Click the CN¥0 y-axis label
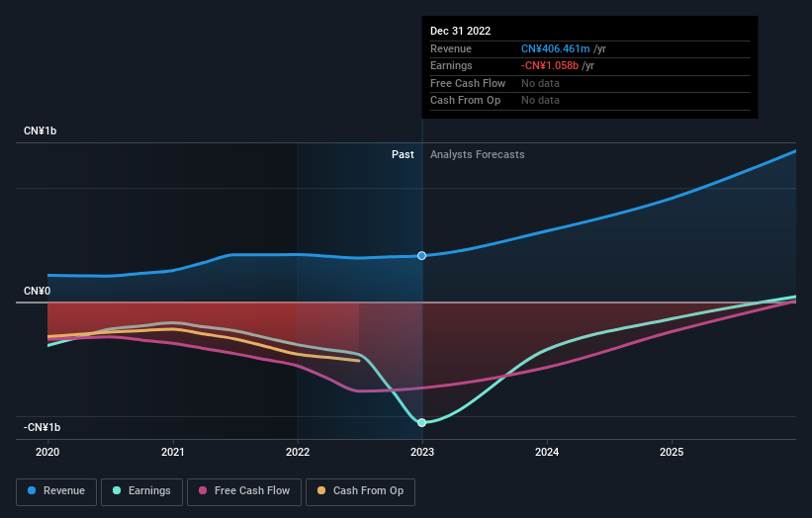 (x=38, y=291)
